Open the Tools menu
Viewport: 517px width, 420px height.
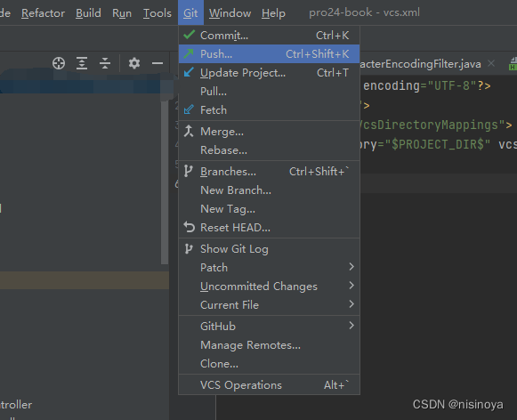[x=158, y=13]
